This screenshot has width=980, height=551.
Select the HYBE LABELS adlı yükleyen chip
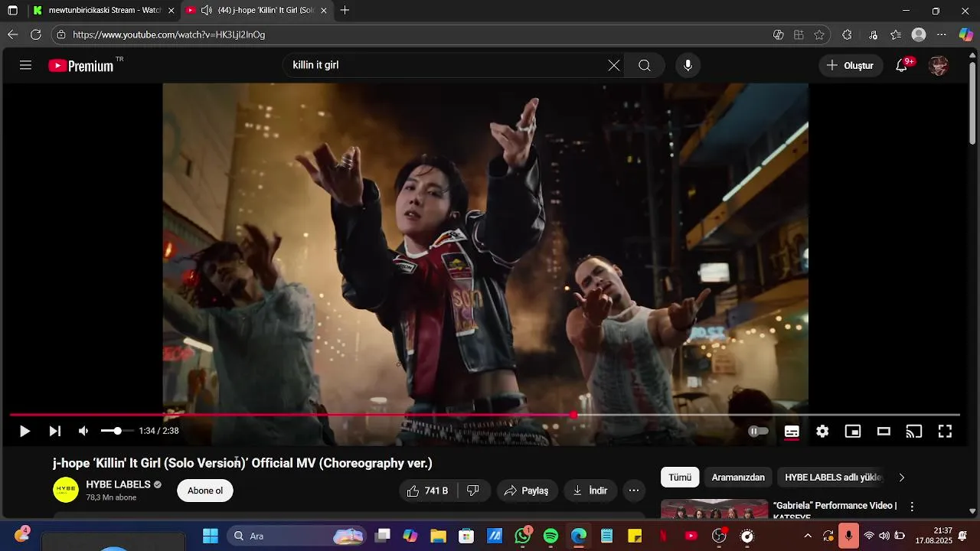point(833,478)
